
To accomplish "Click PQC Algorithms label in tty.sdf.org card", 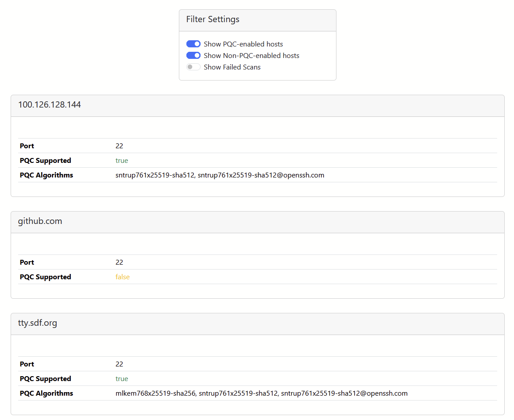I will [46, 393].
